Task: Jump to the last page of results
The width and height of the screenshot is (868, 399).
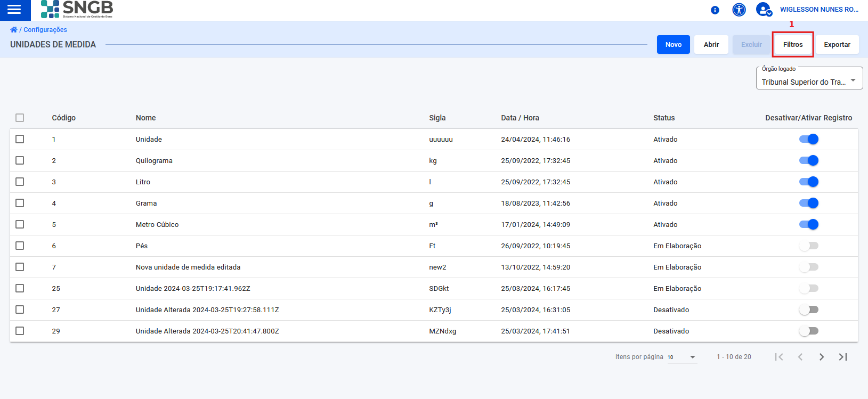Action: pyautogui.click(x=843, y=357)
